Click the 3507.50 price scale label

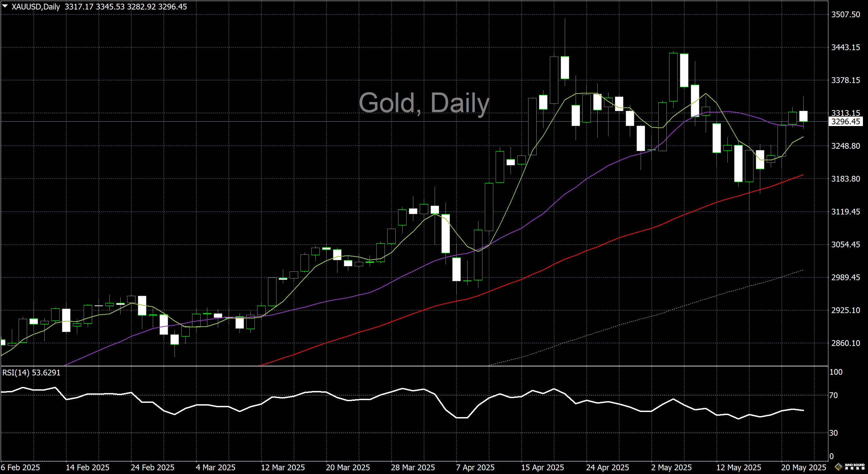click(846, 15)
